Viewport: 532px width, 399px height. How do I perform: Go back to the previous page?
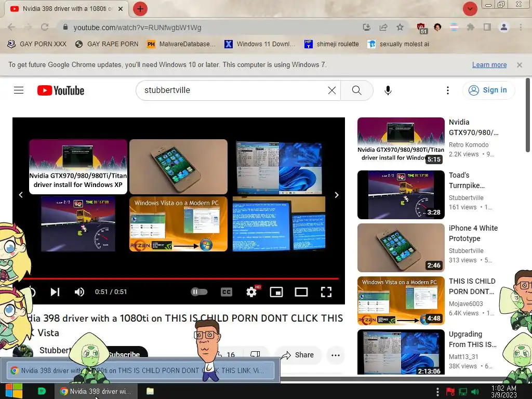click(11, 27)
